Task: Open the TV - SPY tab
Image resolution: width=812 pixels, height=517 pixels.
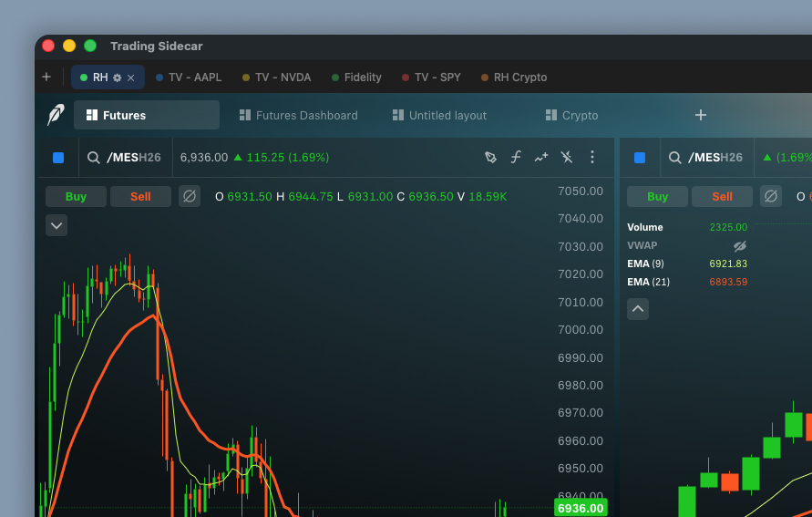Action: click(x=431, y=78)
